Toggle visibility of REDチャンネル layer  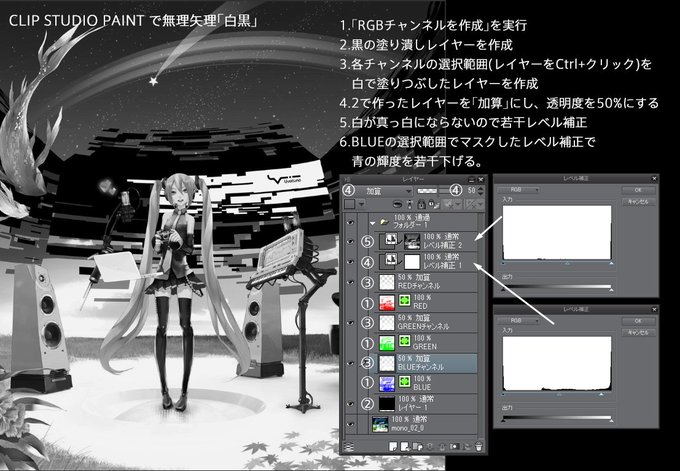point(350,282)
